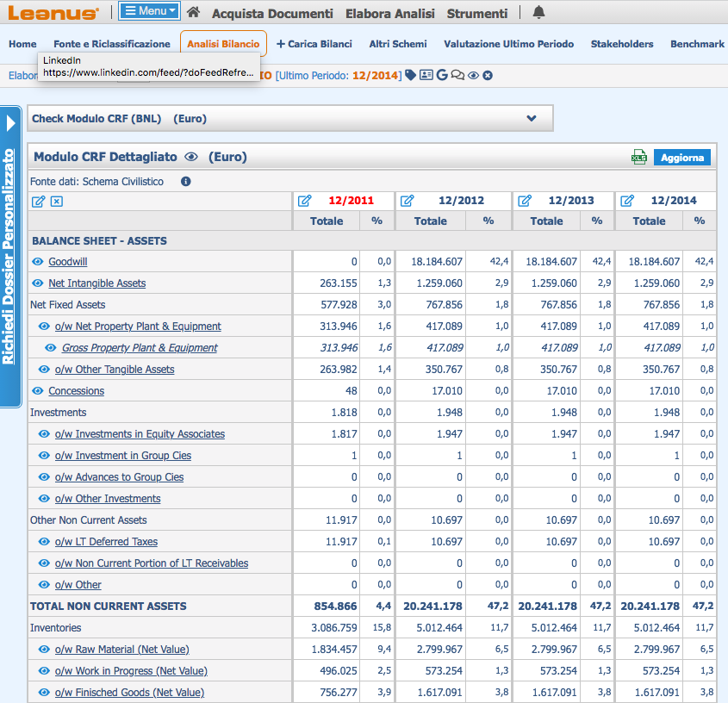The image size is (728, 703).
Task: Click the home icon in top bar
Action: click(x=194, y=13)
